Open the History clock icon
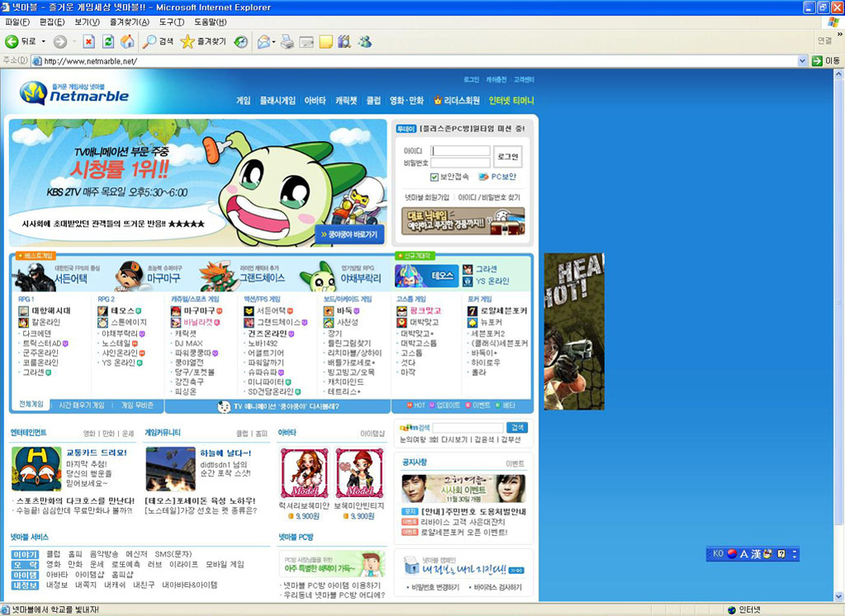845x616 pixels. (x=240, y=41)
